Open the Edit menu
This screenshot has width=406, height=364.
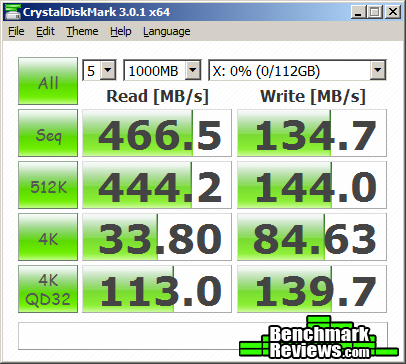[x=45, y=31]
